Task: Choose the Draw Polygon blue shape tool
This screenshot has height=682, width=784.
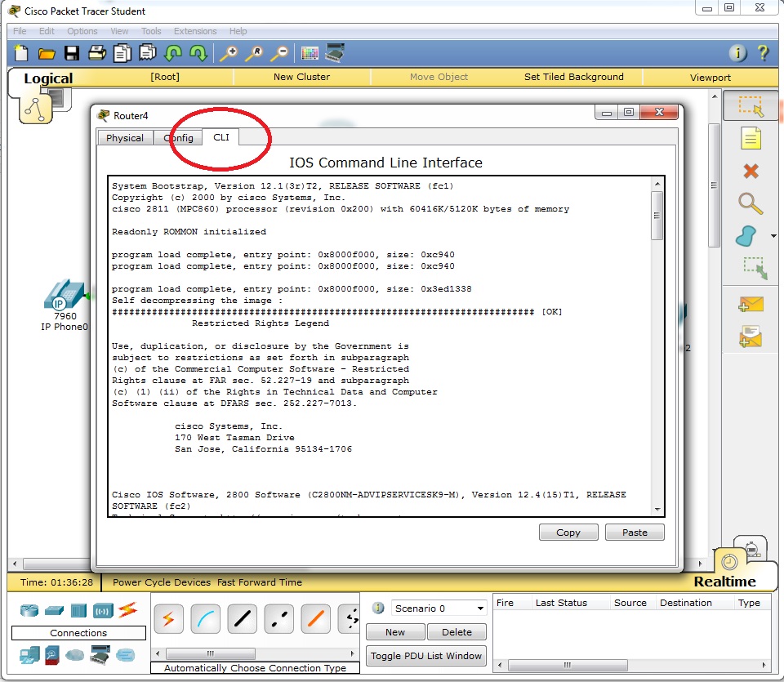Action: point(746,236)
